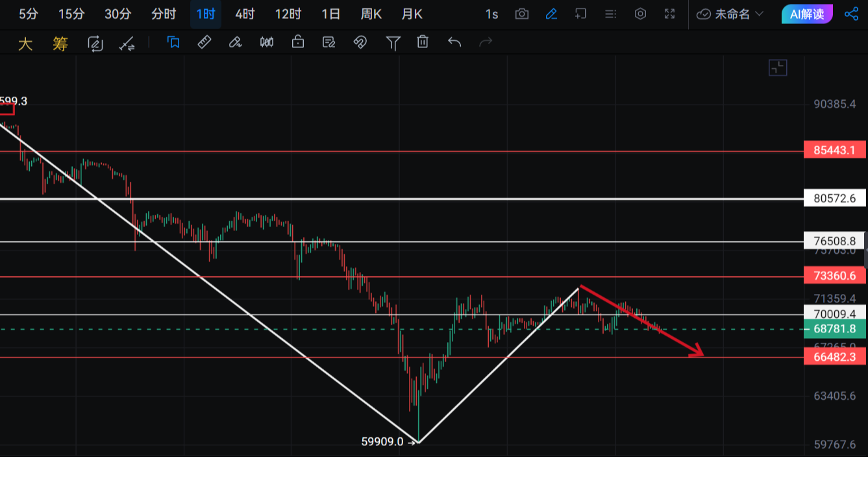Toggle the lock drawings padlock icon
This screenshot has height=490, width=868.
coord(298,42)
